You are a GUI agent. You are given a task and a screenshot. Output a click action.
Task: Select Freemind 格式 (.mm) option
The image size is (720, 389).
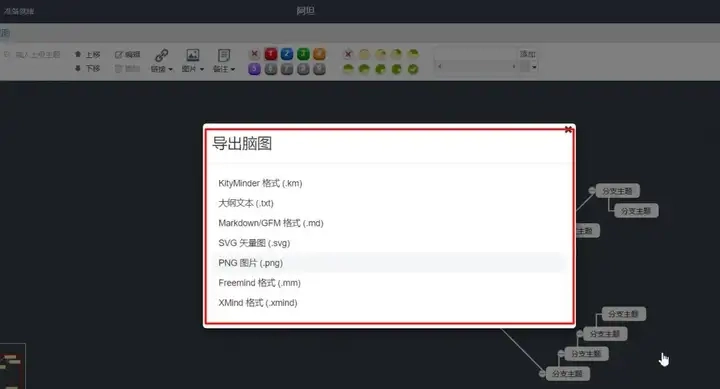point(389,283)
